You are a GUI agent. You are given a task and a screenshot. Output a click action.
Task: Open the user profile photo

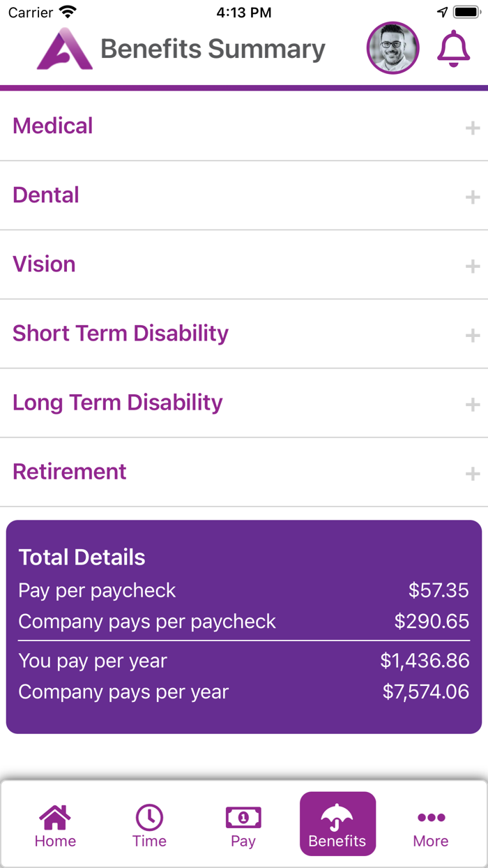393,48
